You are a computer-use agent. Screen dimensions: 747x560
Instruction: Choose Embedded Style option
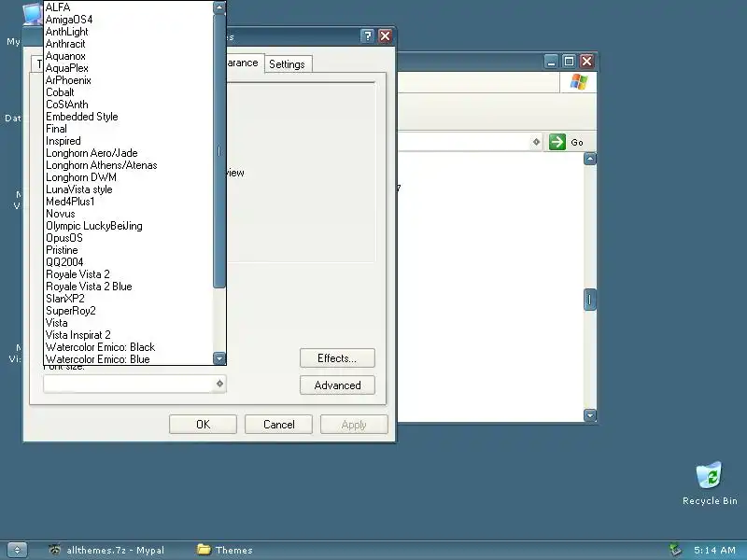(128, 117)
